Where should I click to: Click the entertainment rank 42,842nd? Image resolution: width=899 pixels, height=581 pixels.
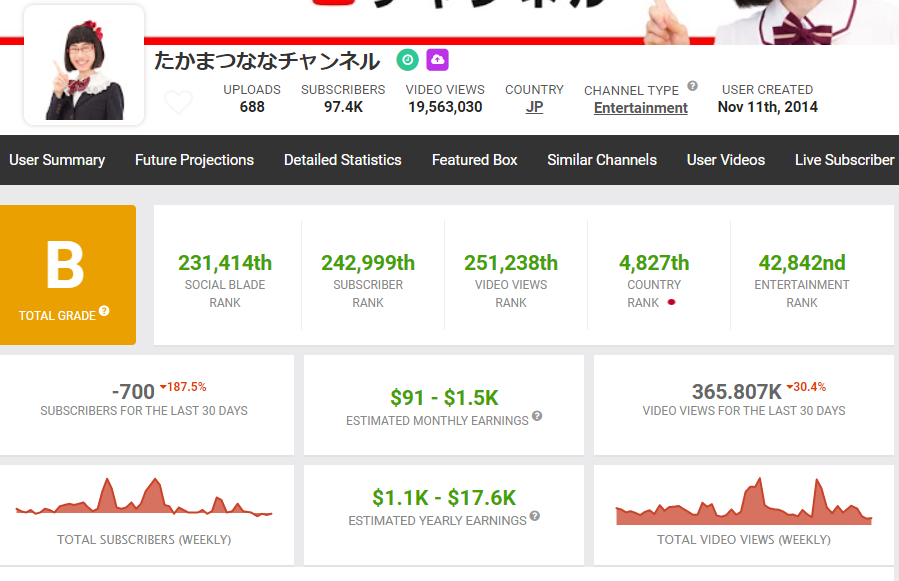pos(802,263)
